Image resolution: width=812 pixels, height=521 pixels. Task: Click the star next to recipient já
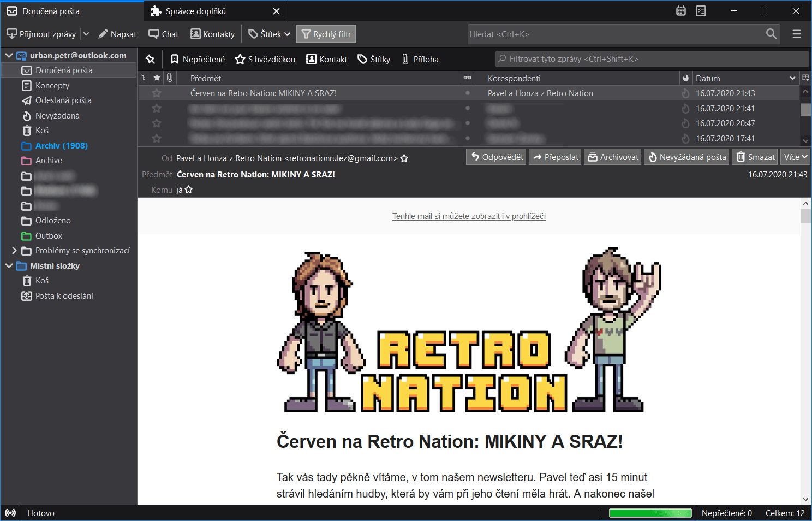(189, 190)
